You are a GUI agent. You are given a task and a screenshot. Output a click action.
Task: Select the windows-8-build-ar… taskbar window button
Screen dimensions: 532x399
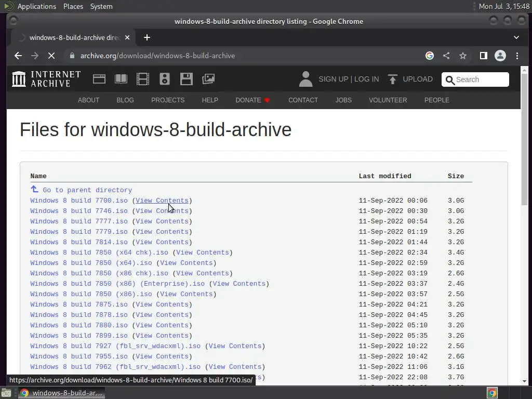(61, 393)
